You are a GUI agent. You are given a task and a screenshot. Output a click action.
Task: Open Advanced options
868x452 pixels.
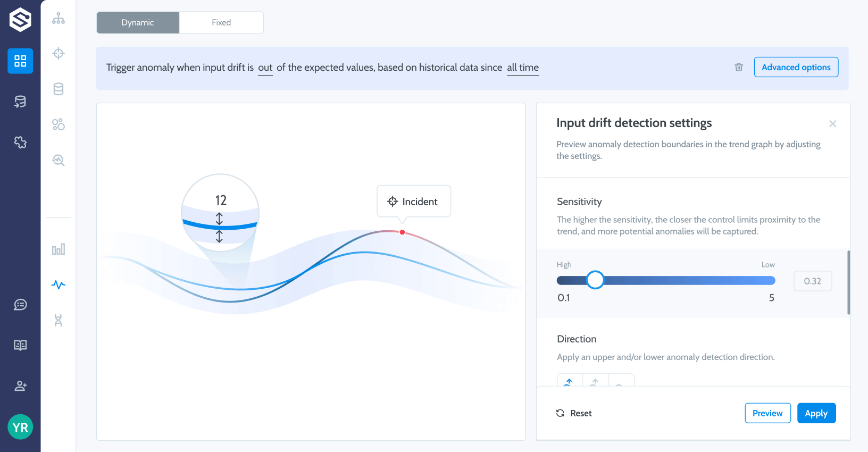(x=796, y=67)
